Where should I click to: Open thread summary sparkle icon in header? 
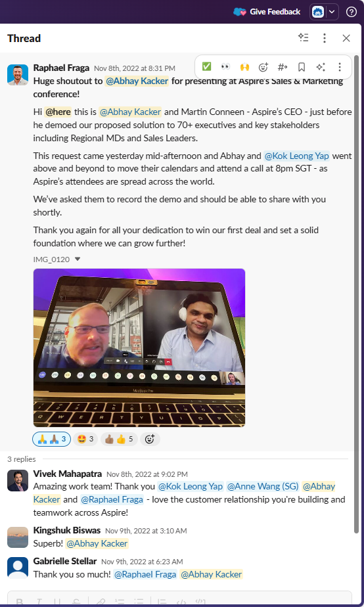pyautogui.click(x=303, y=37)
